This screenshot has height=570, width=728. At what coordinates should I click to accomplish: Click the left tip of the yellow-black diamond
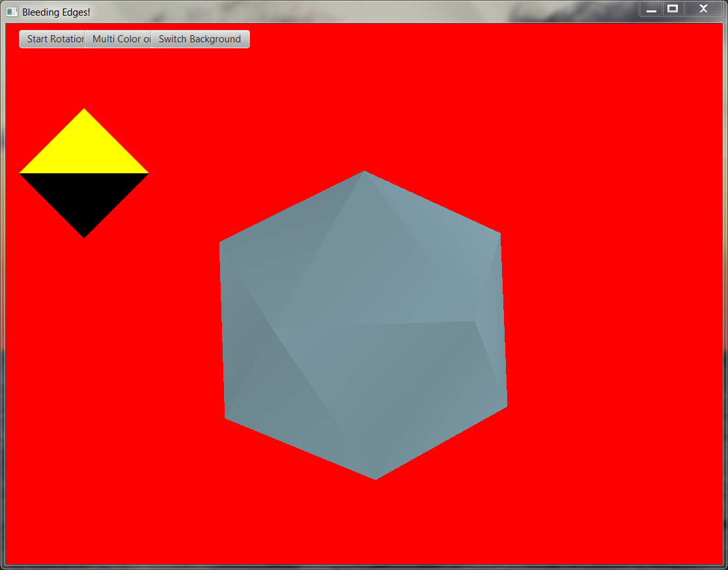(x=21, y=173)
